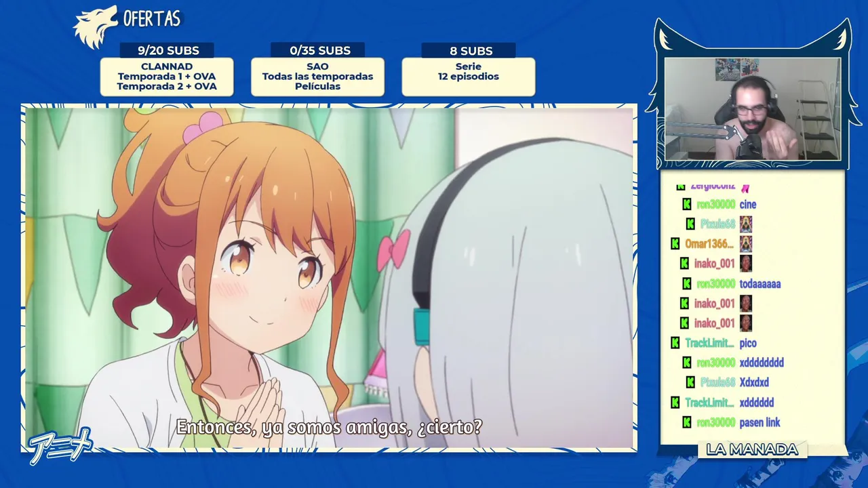Click the 8 SUBS goal label
Viewport: 868px width, 488px height.
470,50
